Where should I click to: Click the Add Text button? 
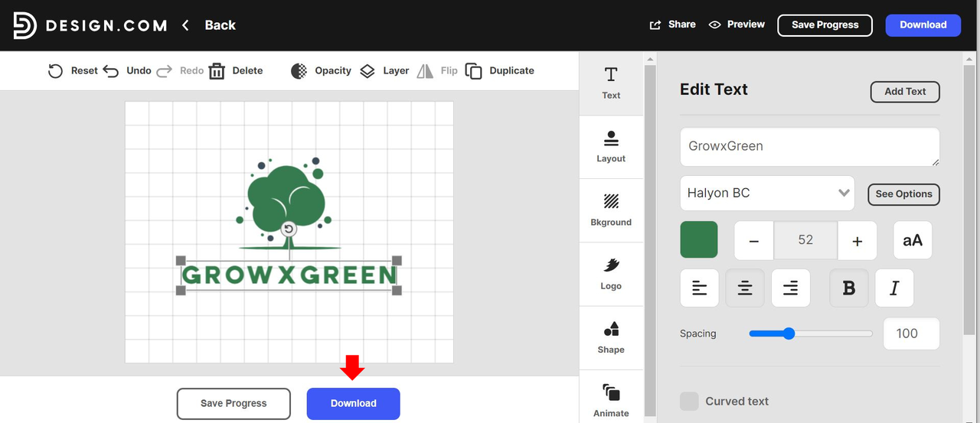(x=905, y=92)
